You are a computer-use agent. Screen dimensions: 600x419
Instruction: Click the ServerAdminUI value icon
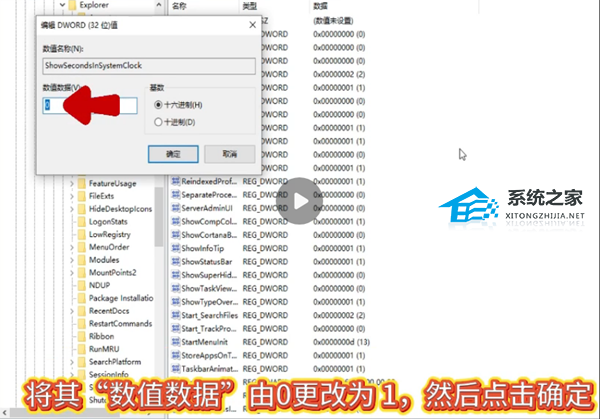176,208
